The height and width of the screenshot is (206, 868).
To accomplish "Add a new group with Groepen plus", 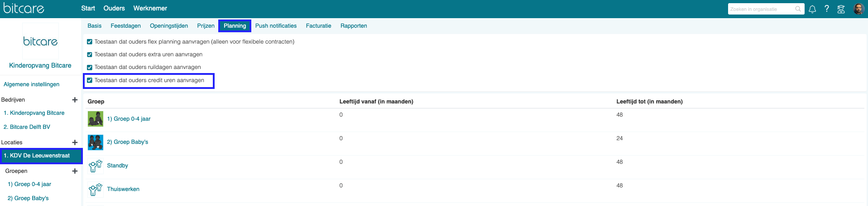I will click(x=75, y=171).
